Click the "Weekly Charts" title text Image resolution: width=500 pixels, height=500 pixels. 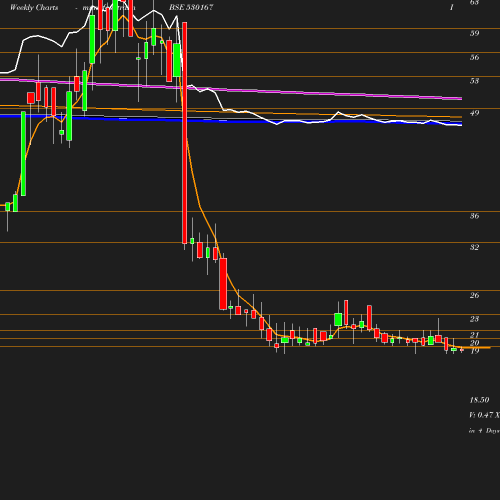pos(34,7)
